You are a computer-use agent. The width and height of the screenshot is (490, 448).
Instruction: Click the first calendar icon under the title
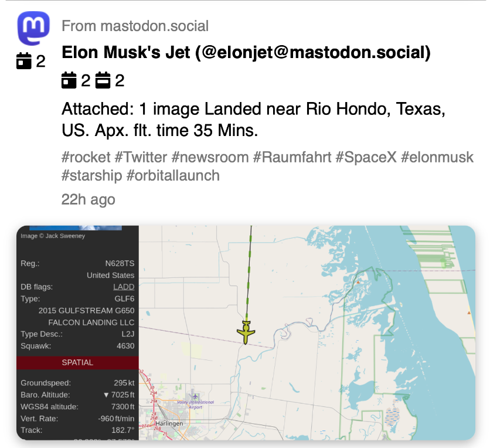tap(69, 80)
